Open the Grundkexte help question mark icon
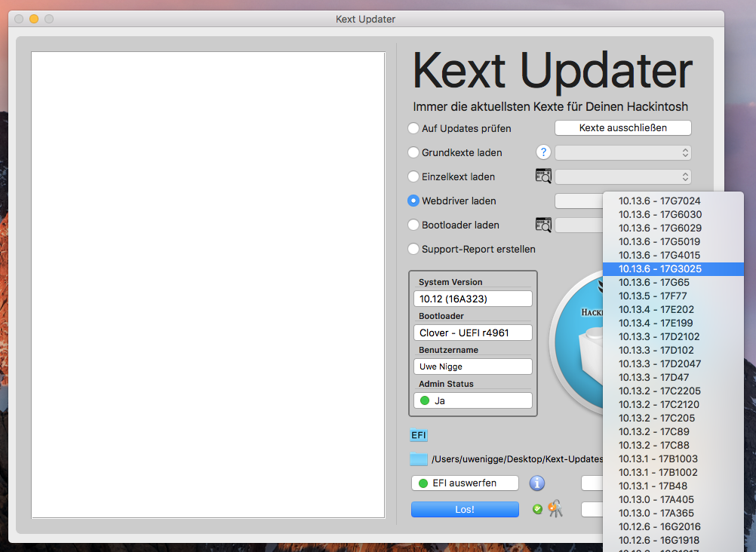 [543, 152]
